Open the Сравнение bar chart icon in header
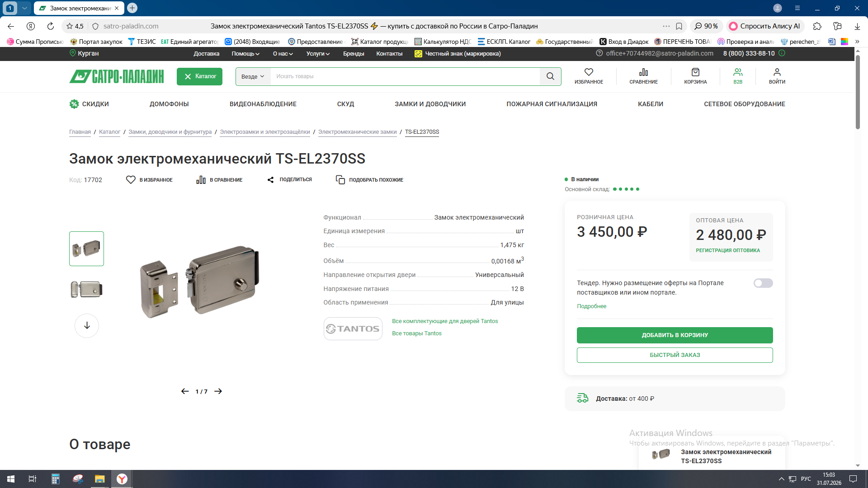The image size is (868, 488). pos(643,72)
